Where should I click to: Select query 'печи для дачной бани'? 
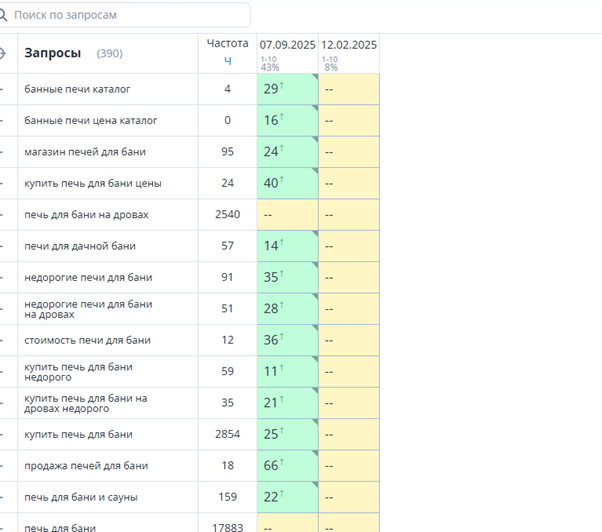point(80,246)
